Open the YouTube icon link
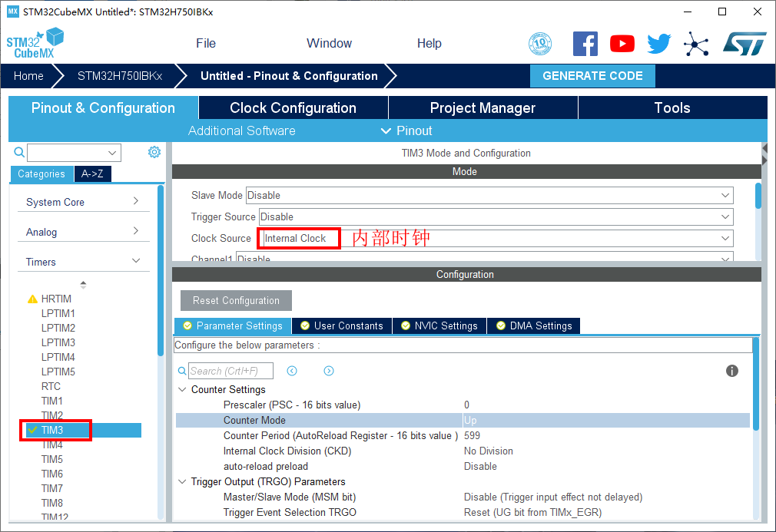Viewport: 776px width, 532px height. click(x=622, y=44)
